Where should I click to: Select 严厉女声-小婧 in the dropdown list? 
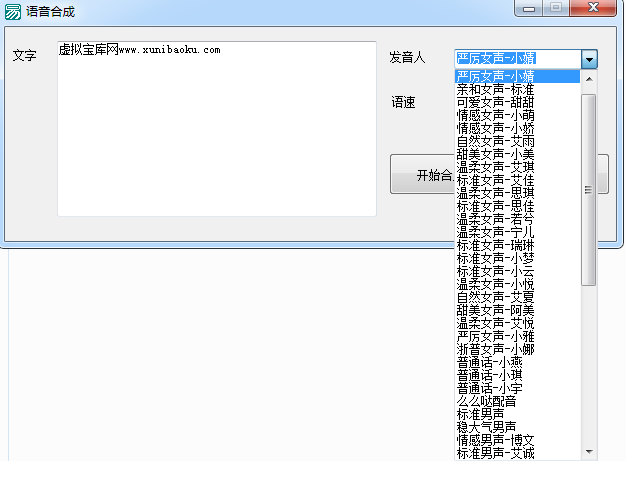coord(517,76)
